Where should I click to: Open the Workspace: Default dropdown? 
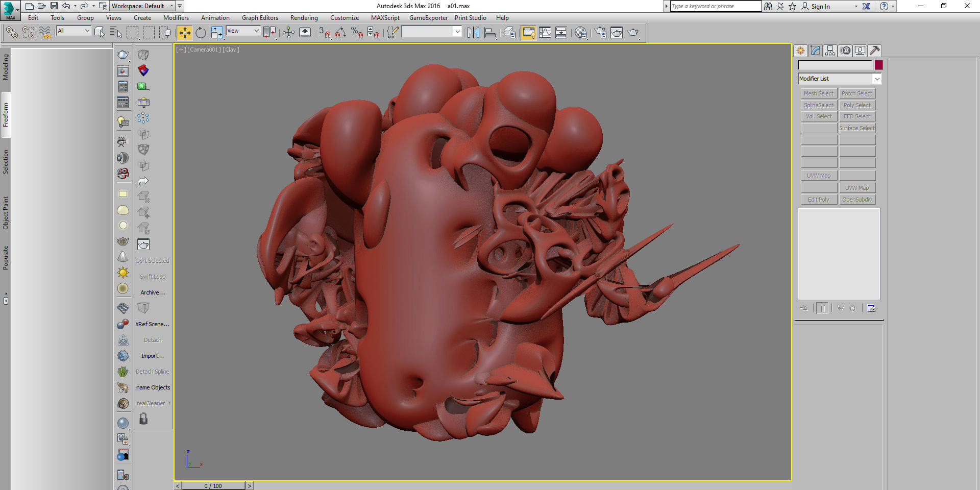point(142,6)
